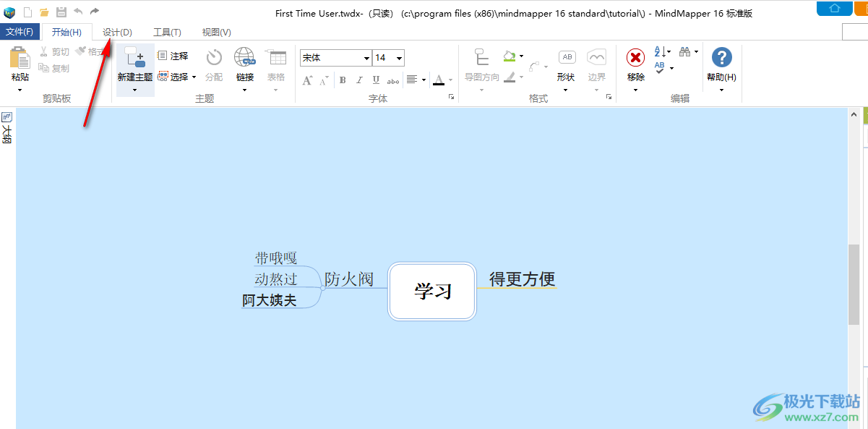Click the Hyperlink (链接) globe icon
Viewport: 868px width, 429px height.
(244, 58)
